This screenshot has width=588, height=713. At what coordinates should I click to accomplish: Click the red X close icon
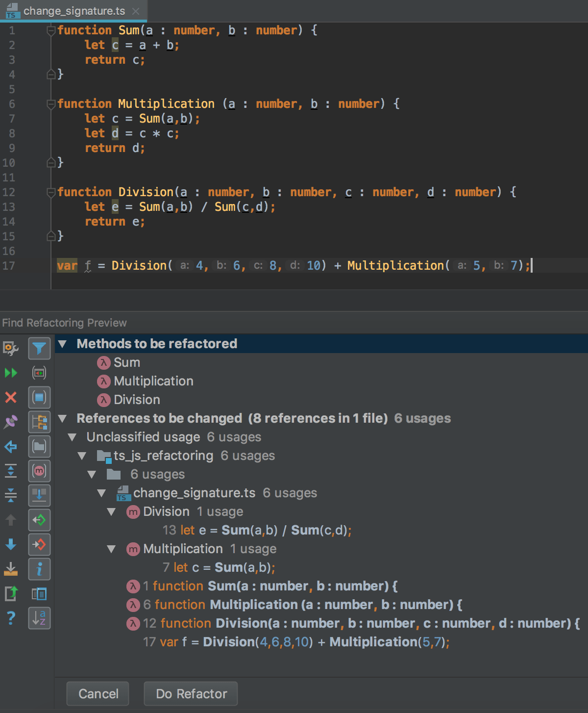[x=11, y=397]
